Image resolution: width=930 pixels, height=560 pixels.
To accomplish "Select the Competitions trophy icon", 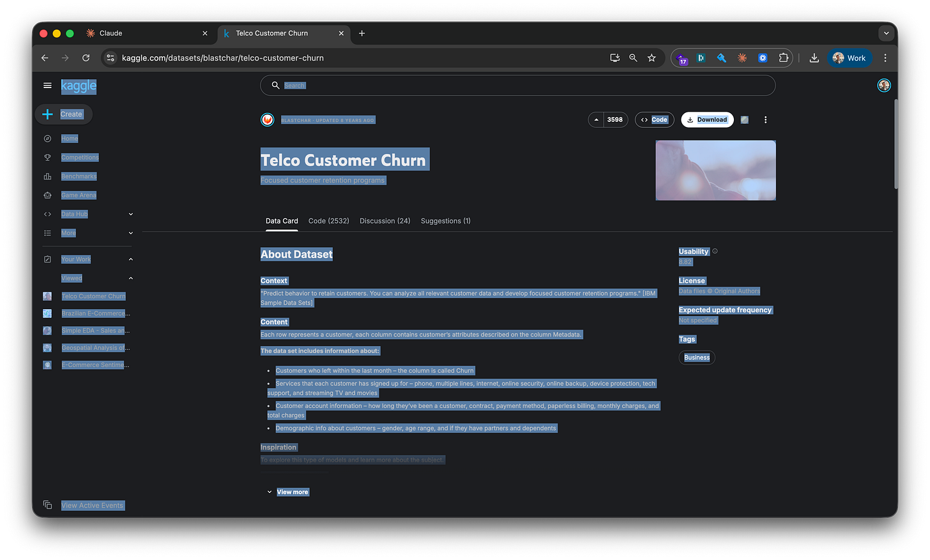I will coord(47,157).
